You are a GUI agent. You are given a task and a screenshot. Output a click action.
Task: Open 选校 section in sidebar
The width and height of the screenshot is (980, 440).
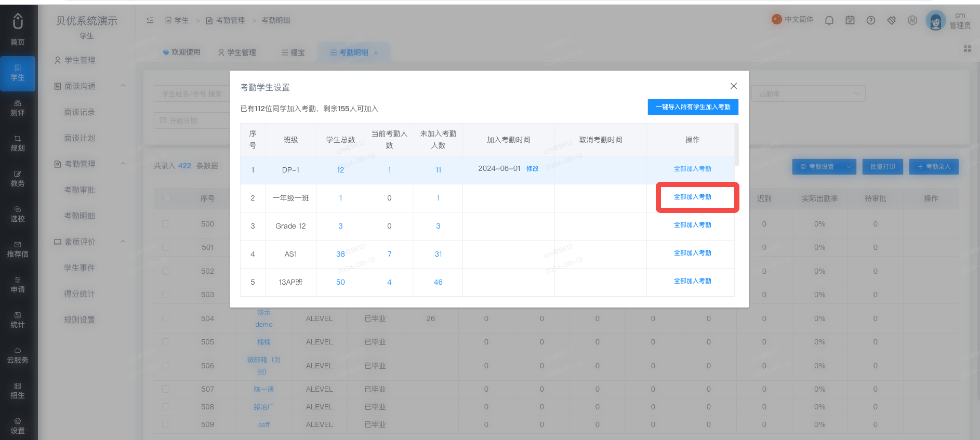point(18,215)
